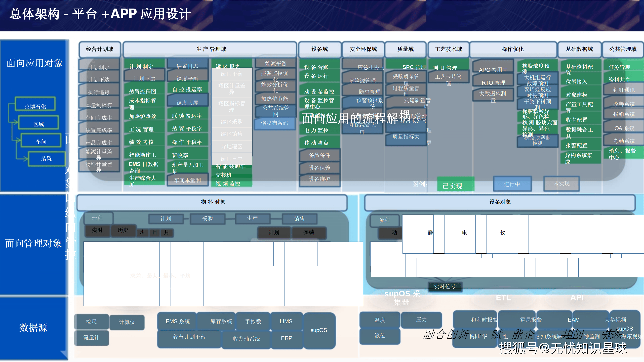
Task: Click the 物料对象 section header
Action: tap(212, 202)
